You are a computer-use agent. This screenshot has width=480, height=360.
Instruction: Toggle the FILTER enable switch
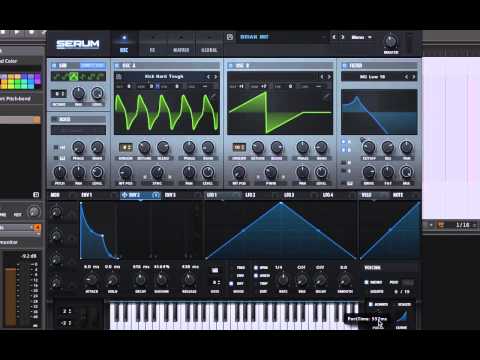(x=344, y=66)
